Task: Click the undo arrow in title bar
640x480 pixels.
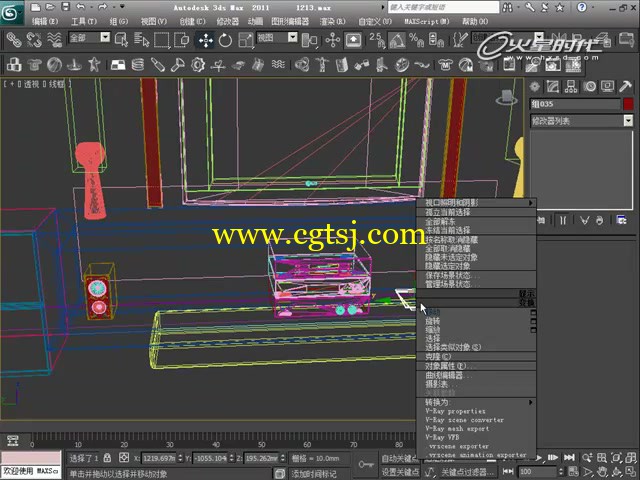Action: pyautogui.click(x=80, y=7)
